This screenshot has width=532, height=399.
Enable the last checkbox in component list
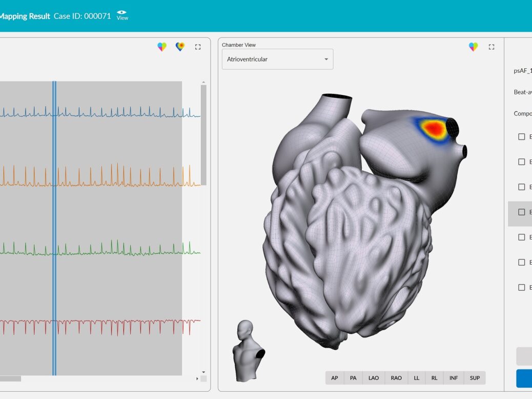[x=522, y=288]
